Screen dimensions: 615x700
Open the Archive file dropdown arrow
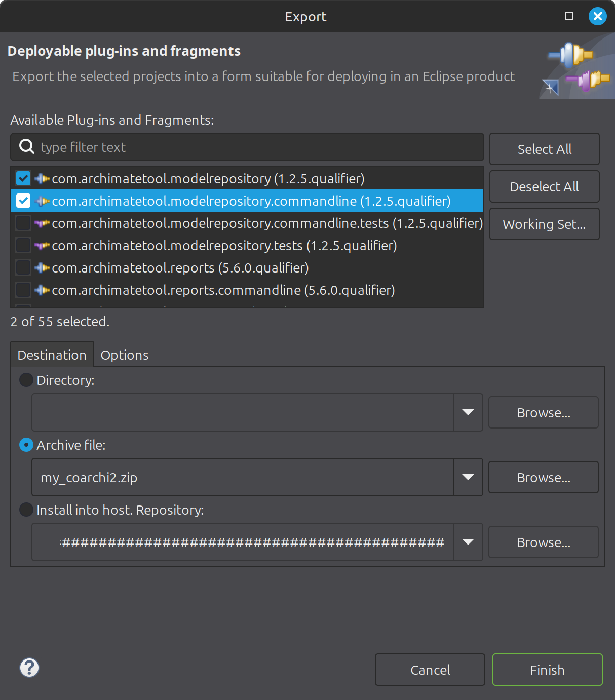(468, 477)
